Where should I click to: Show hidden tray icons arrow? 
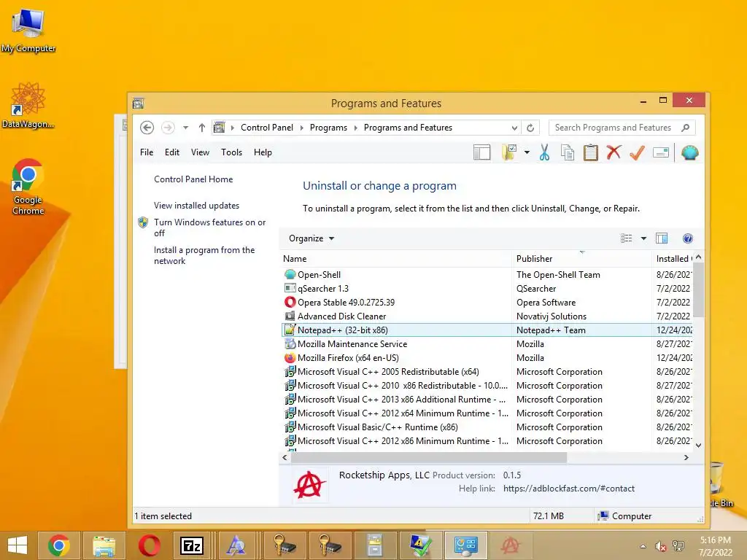pos(643,546)
